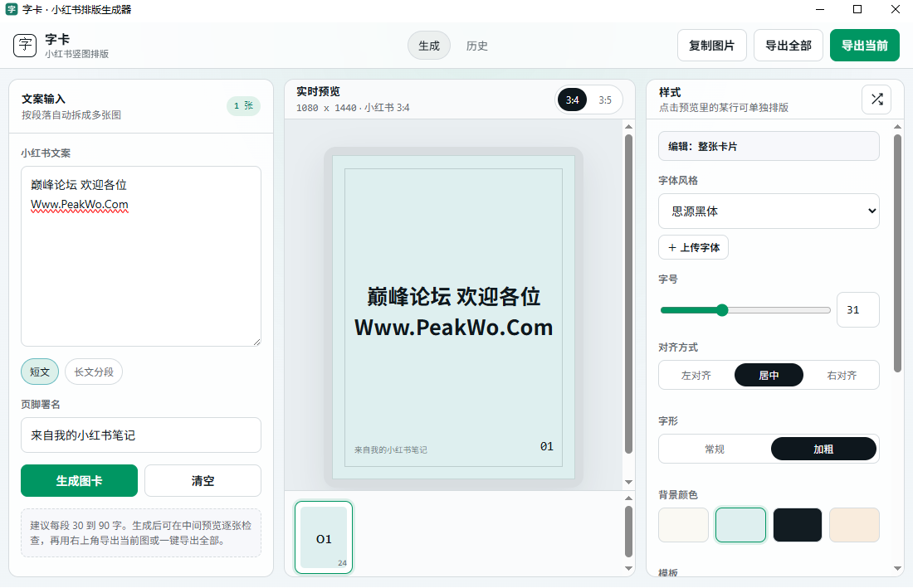Click the style panel scrollbar up arrow
The height and width of the screenshot is (588, 913).
click(x=897, y=126)
